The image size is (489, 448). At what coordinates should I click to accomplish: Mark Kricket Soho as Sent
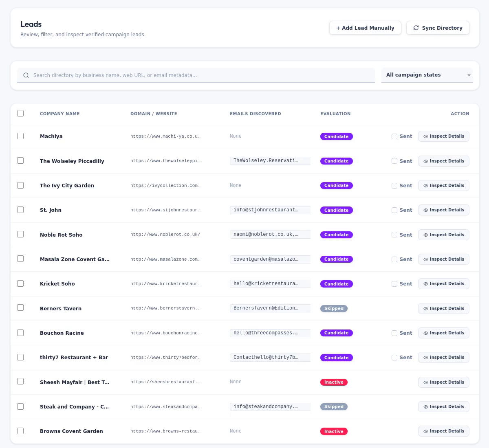[394, 284]
